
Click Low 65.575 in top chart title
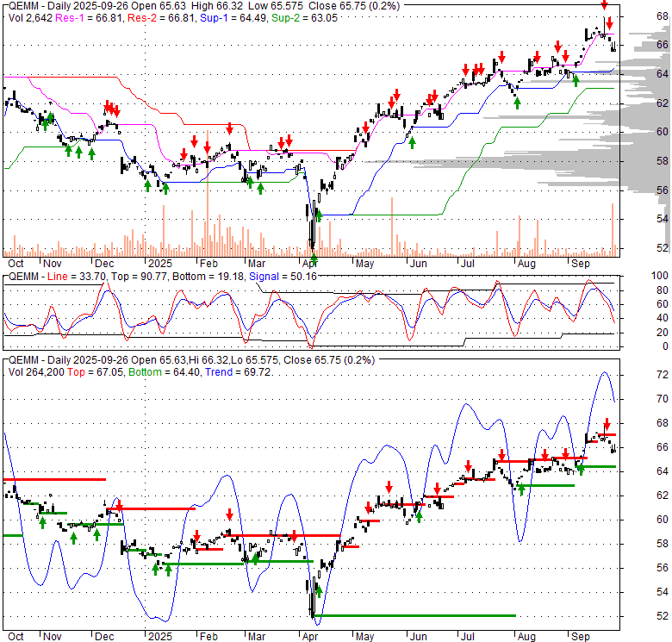pyautogui.click(x=276, y=6)
